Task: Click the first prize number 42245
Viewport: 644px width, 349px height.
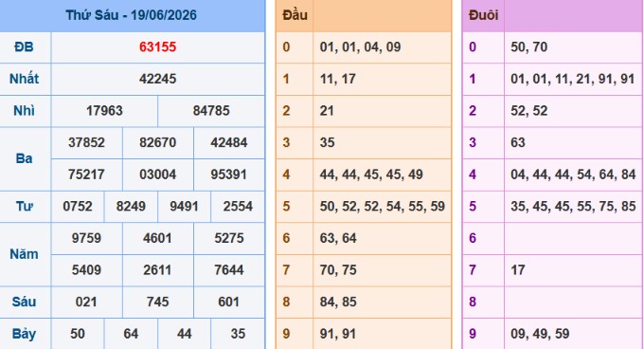Action: tap(158, 79)
